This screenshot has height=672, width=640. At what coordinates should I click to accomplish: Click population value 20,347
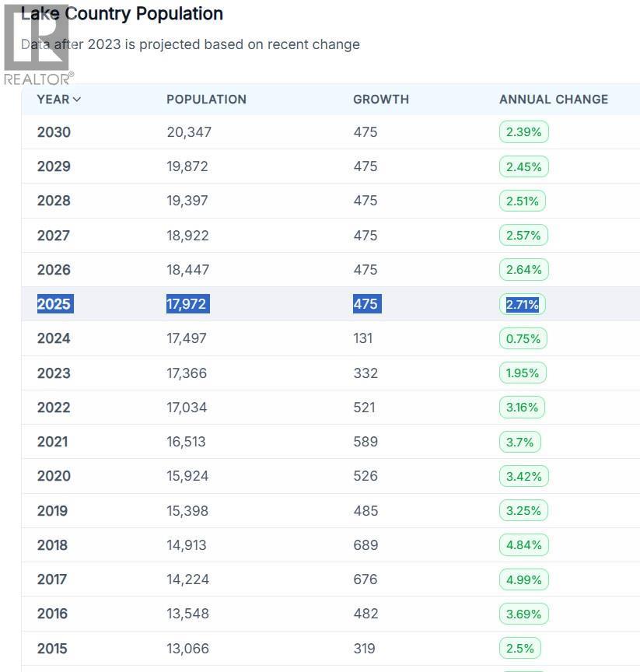[x=189, y=132]
